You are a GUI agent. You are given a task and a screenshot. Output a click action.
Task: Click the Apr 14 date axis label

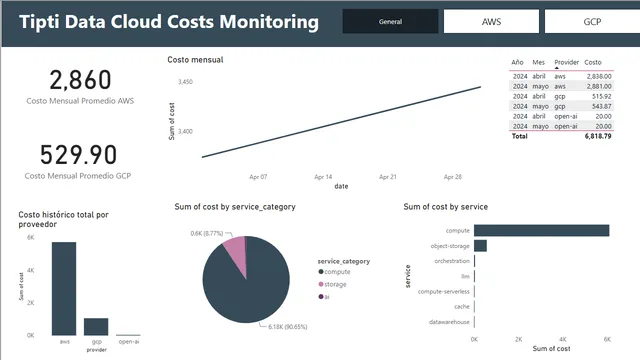pos(323,177)
